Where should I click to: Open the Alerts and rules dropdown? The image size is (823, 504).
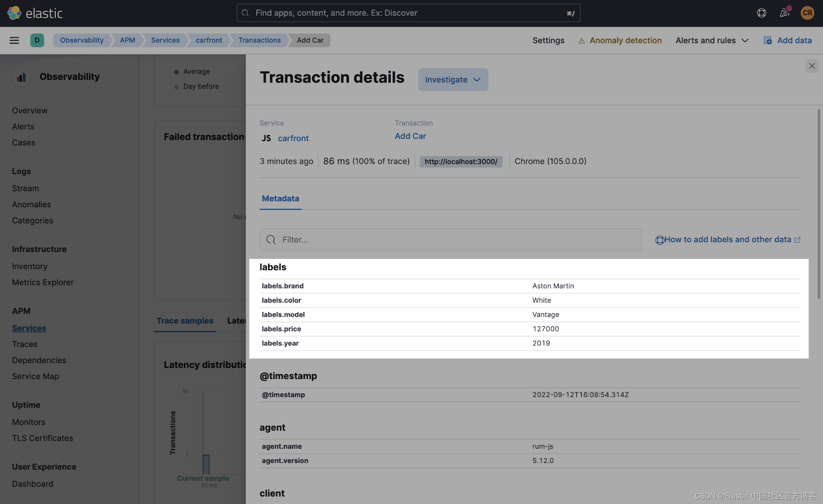tap(711, 40)
